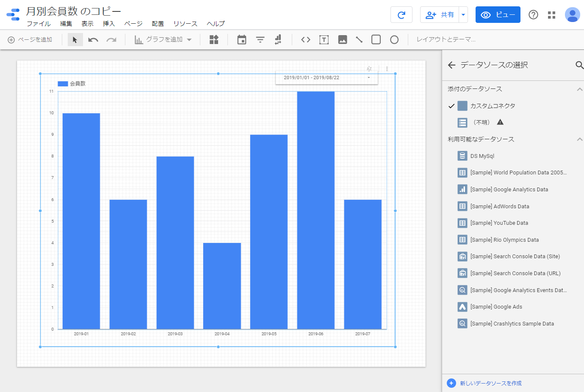Open the ファイル menu
584x392 pixels.
point(39,24)
